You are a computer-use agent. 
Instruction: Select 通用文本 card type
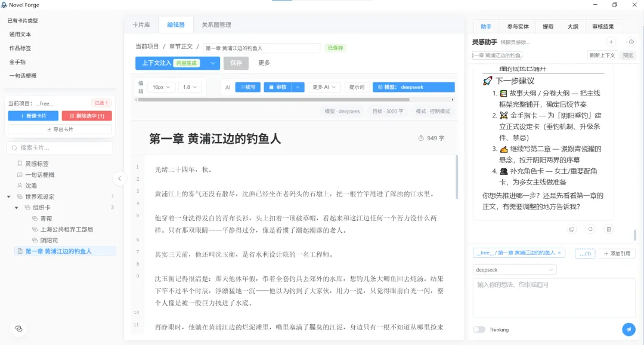point(20,35)
